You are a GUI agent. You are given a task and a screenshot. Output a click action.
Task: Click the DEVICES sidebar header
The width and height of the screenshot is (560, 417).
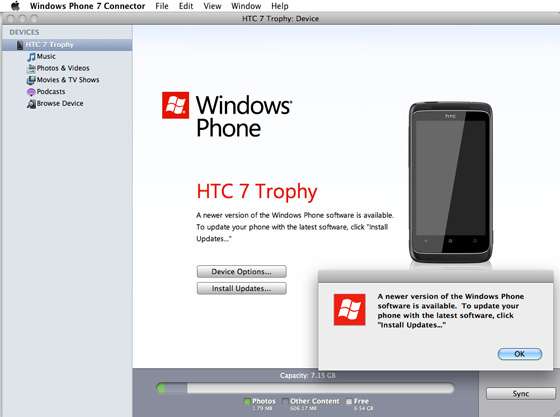pos(24,32)
